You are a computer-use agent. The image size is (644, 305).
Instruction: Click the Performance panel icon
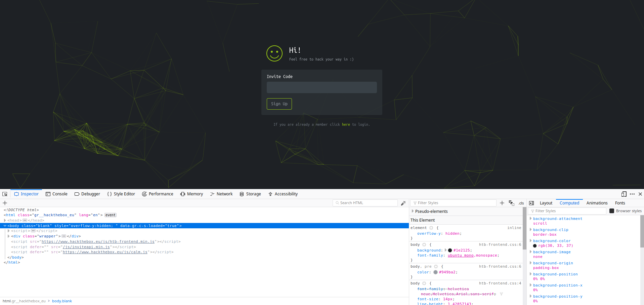click(144, 194)
